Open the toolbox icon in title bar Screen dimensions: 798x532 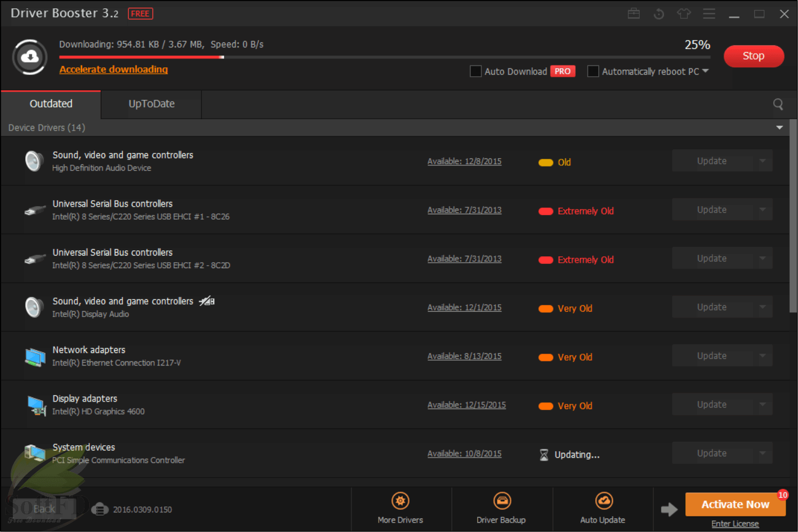point(634,14)
